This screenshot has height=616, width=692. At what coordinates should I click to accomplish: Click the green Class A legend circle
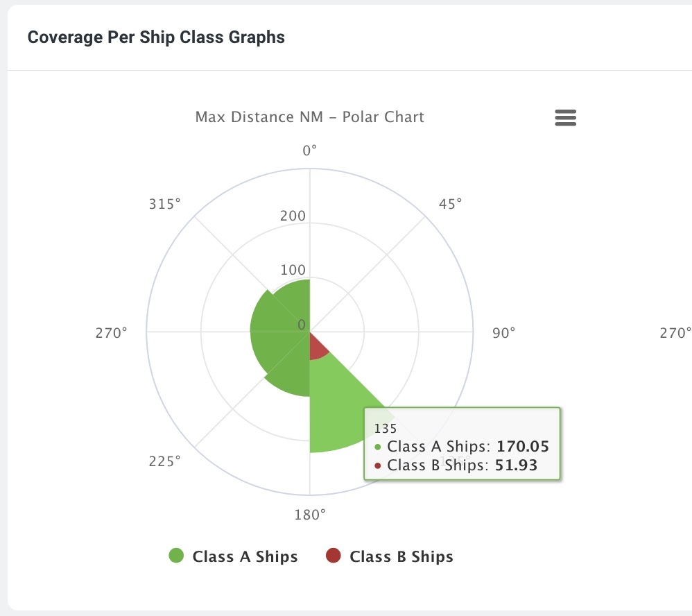click(176, 556)
